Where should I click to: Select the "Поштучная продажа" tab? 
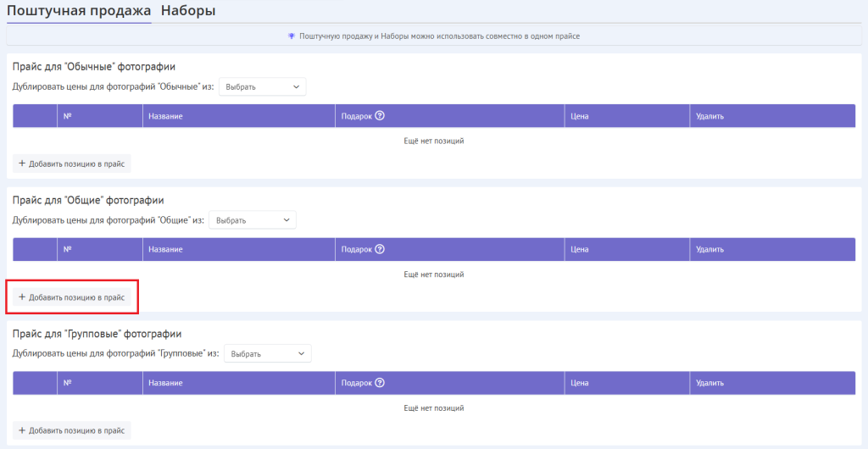[79, 11]
